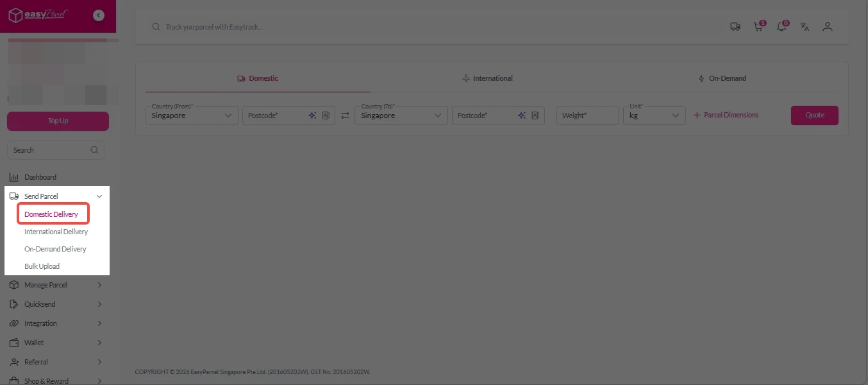
Task: Open address book icon in sender postcode field
Action: 326,116
